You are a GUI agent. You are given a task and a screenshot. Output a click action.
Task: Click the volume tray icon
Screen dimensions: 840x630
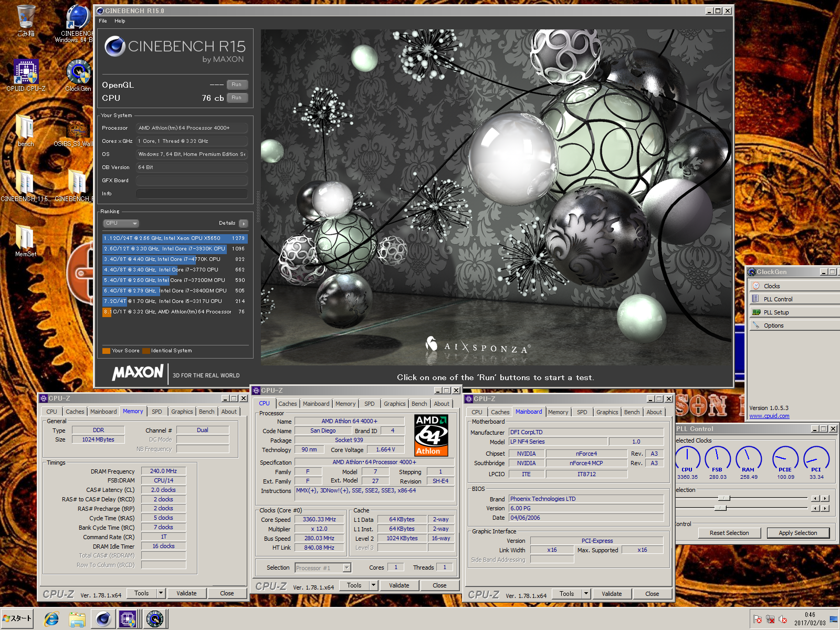click(782, 619)
